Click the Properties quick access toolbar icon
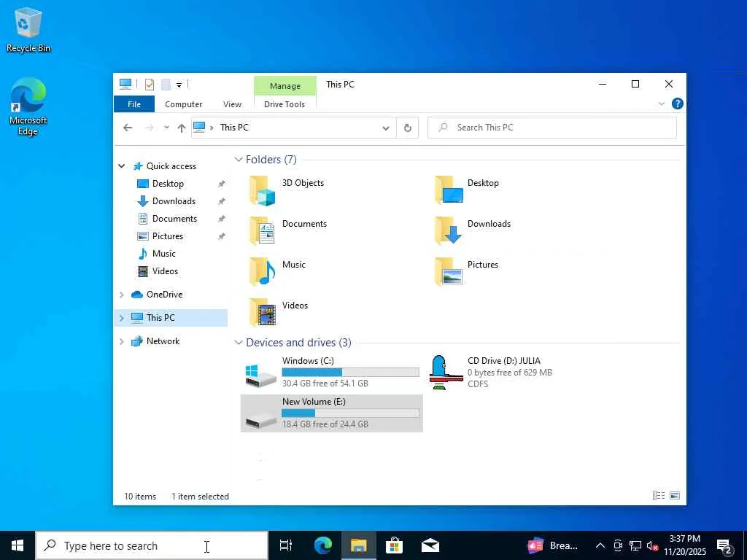747x560 pixels. (150, 85)
